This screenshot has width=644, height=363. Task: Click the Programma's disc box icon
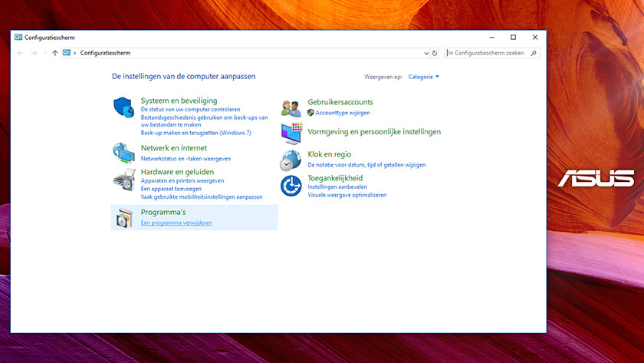[123, 218]
